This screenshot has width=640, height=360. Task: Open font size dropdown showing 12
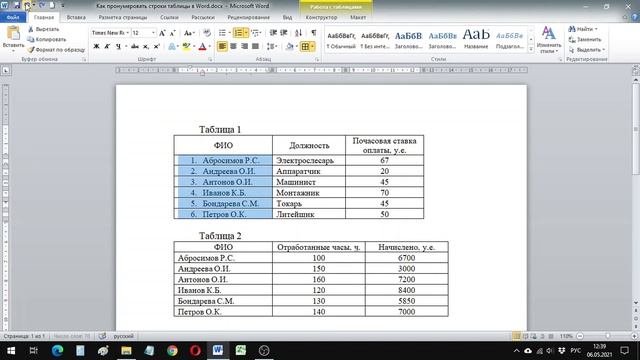pyautogui.click(x=153, y=33)
